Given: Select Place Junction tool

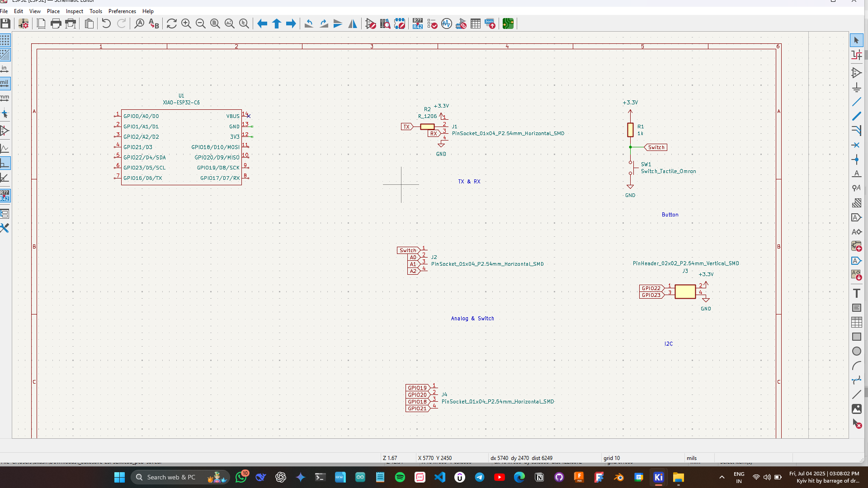Looking at the screenshot, I should pyautogui.click(x=856, y=160).
